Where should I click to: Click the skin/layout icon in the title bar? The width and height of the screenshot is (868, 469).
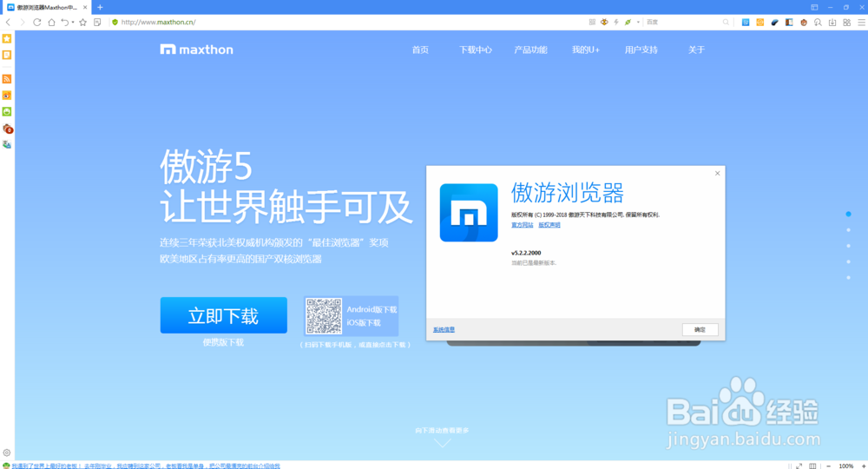pos(814,7)
